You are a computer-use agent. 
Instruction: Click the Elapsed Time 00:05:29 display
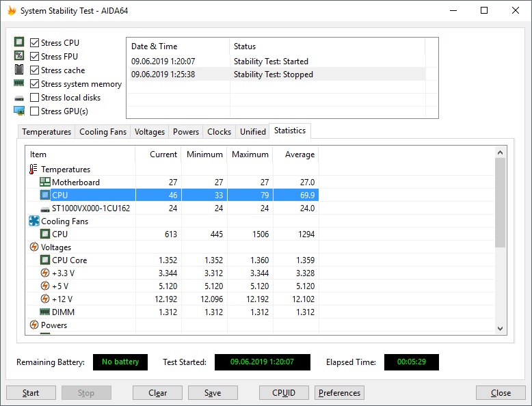[x=411, y=362]
